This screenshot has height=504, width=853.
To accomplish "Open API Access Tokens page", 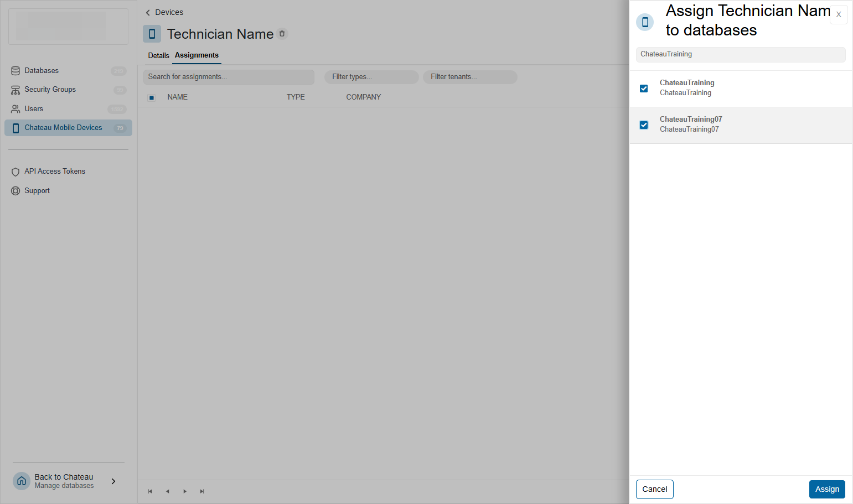I will [68, 172].
